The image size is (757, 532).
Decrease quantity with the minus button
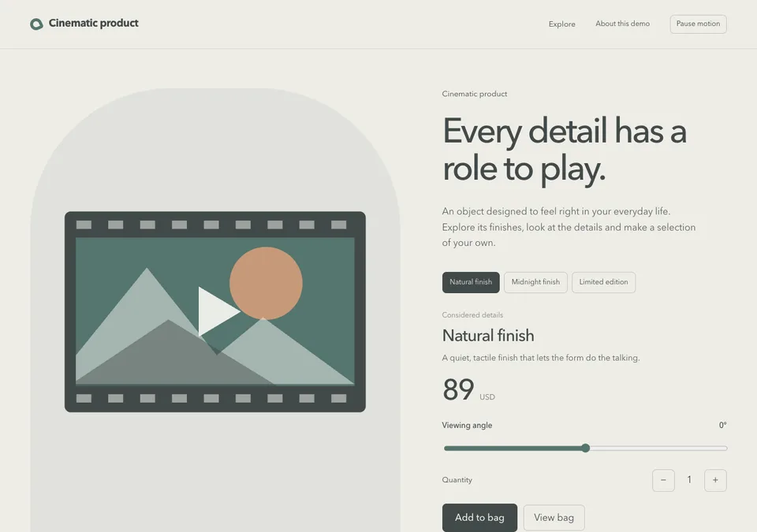[663, 480]
